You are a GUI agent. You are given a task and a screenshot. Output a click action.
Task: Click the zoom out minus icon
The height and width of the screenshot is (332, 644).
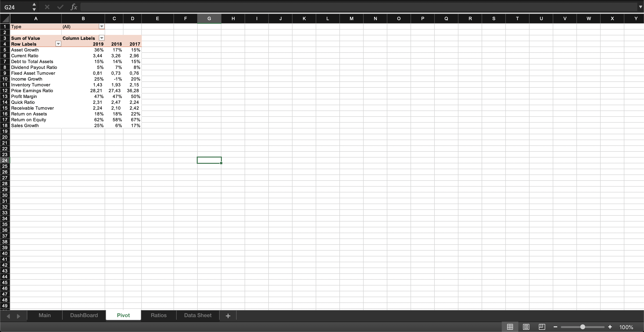pos(555,327)
